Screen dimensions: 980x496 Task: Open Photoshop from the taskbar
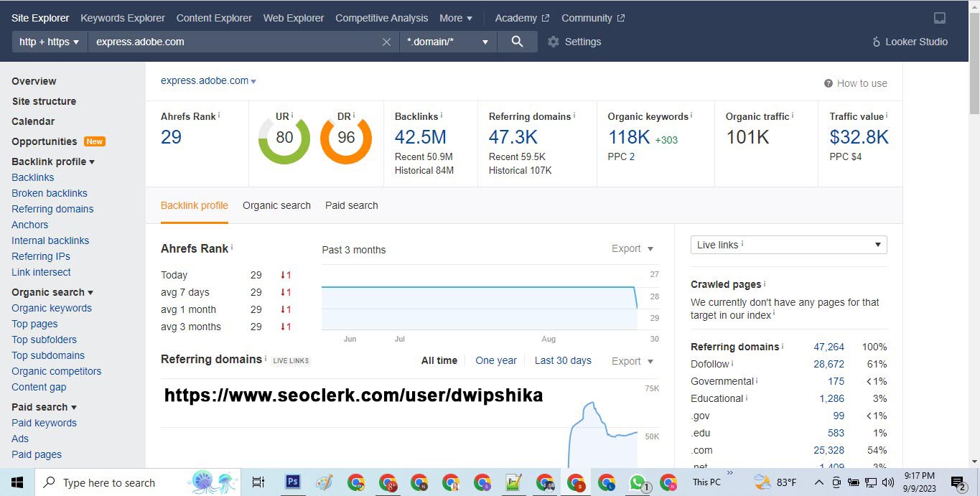click(x=292, y=482)
